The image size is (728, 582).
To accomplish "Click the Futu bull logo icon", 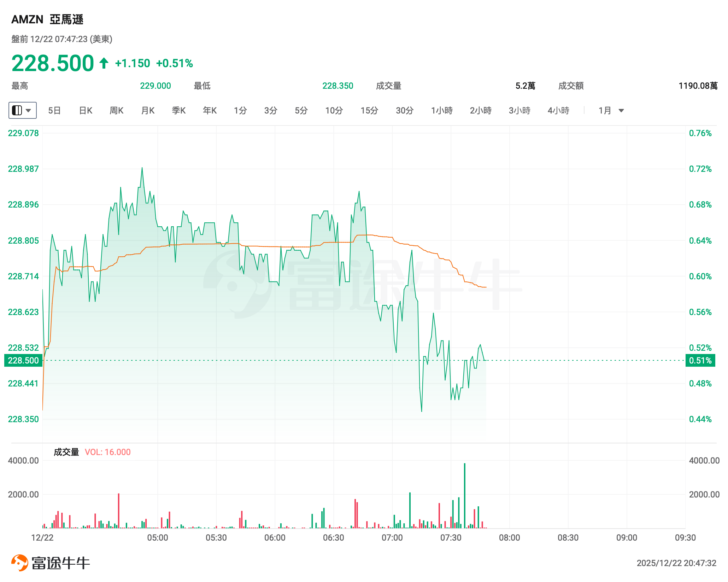I will 20,563.
